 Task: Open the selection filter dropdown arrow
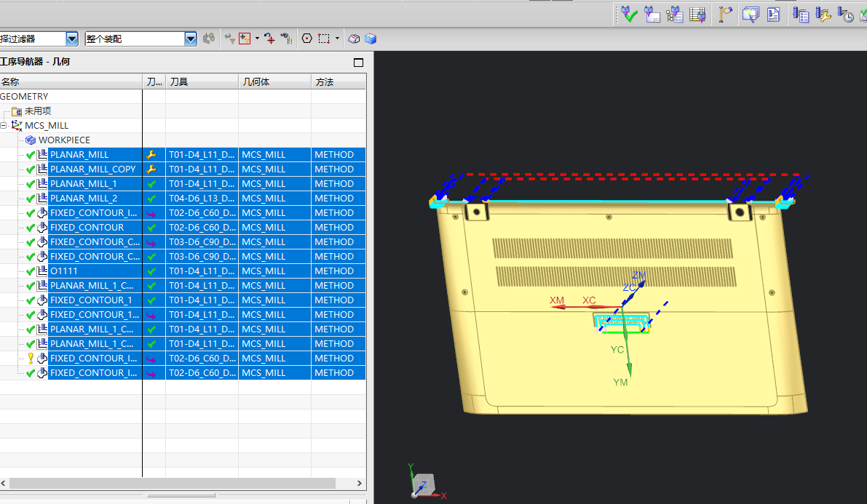(x=72, y=39)
